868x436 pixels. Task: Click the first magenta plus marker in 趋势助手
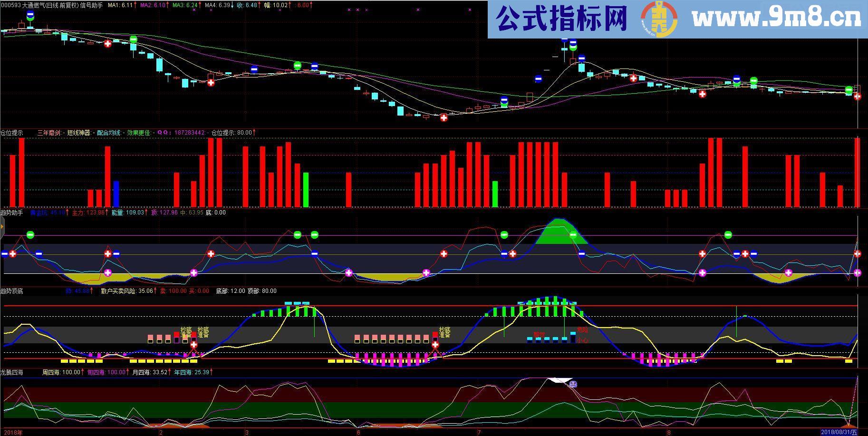coord(108,273)
